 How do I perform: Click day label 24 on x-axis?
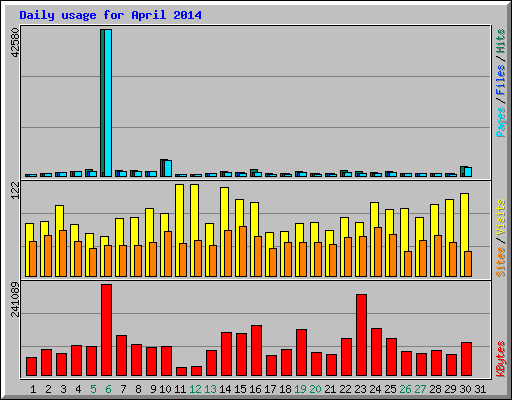[x=375, y=389]
